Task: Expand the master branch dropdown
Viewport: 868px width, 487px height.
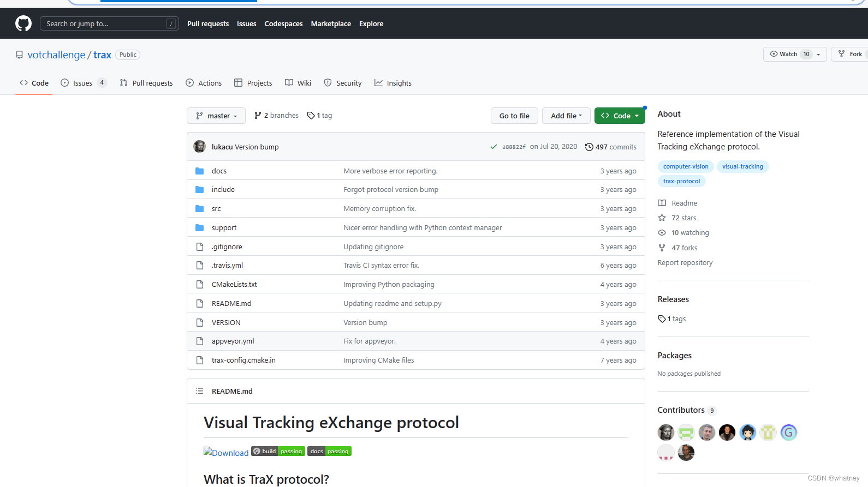Action: click(216, 116)
